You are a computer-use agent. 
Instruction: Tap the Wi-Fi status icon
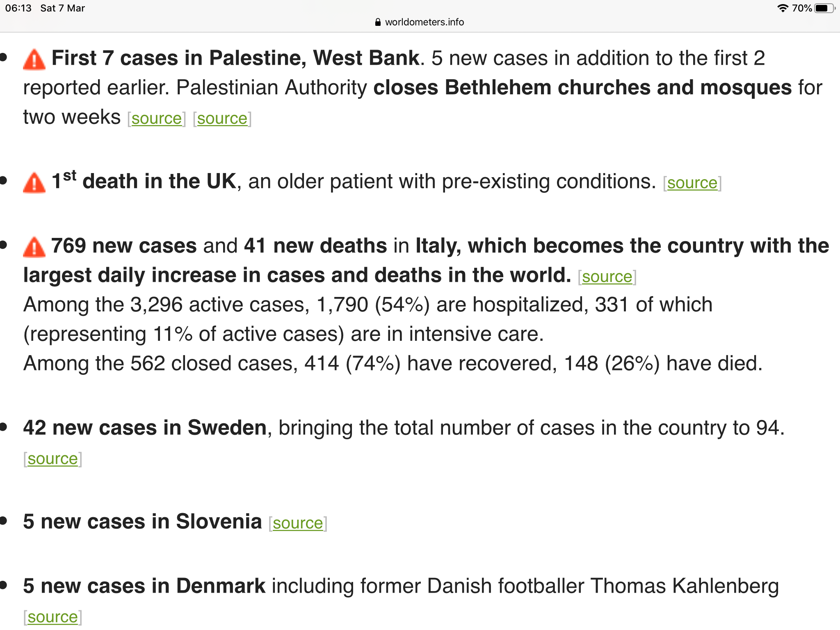[x=783, y=8]
